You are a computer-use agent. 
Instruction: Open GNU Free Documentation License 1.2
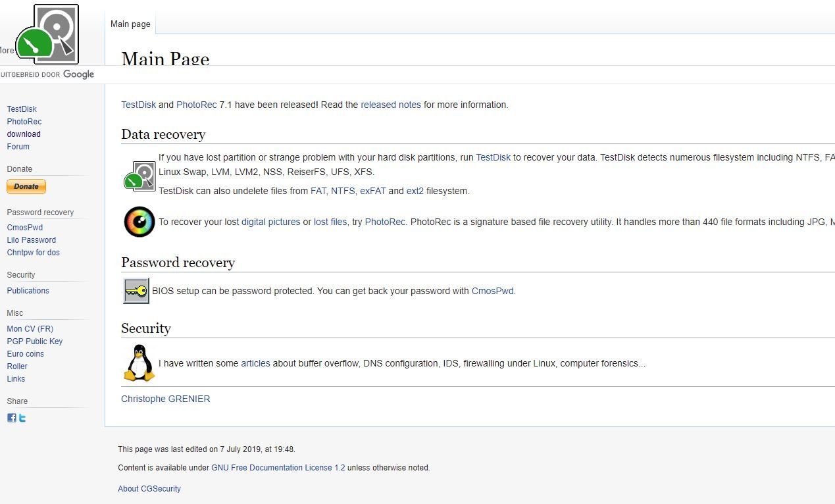[x=278, y=468]
